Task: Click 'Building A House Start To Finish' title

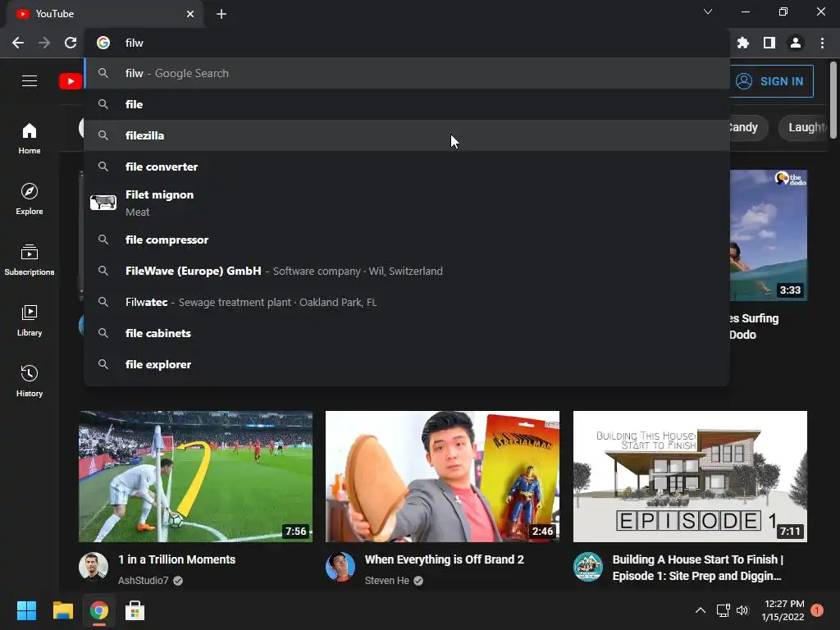Action: (x=697, y=568)
